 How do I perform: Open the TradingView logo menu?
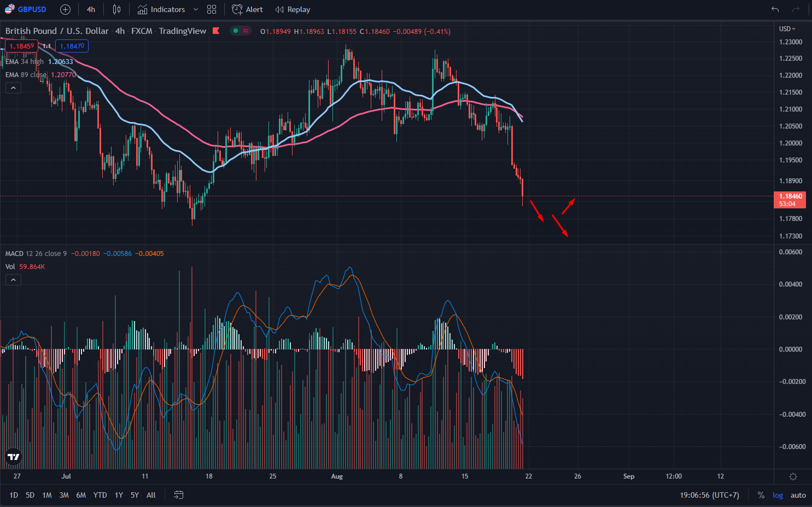(13, 456)
